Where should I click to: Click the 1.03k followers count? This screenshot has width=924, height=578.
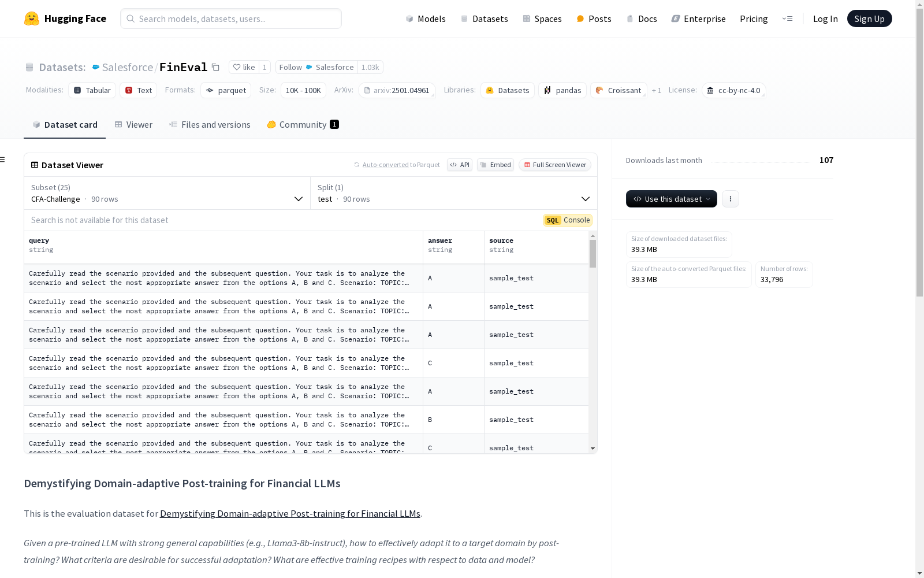coord(370,67)
